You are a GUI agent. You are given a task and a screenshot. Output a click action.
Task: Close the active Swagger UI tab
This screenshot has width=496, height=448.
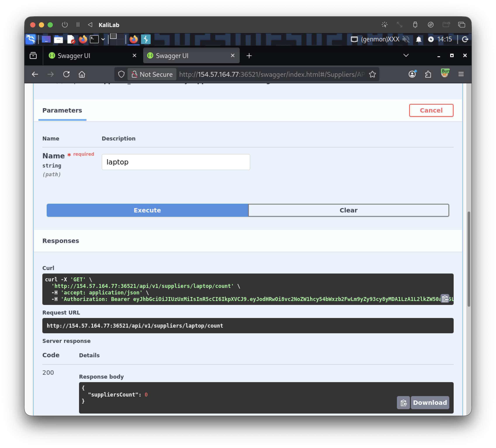[232, 56]
